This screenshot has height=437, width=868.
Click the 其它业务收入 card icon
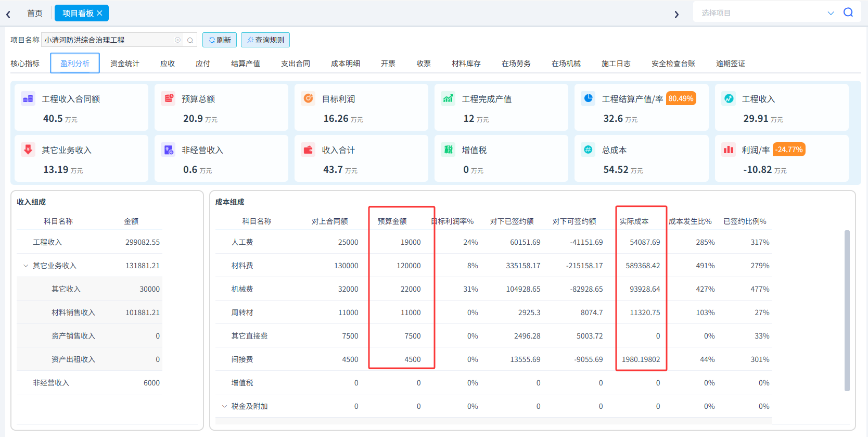(28, 149)
